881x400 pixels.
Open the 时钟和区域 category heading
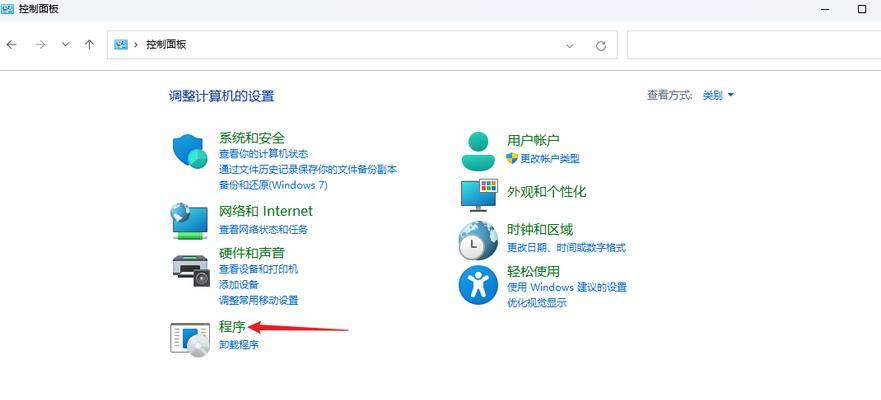(540, 229)
